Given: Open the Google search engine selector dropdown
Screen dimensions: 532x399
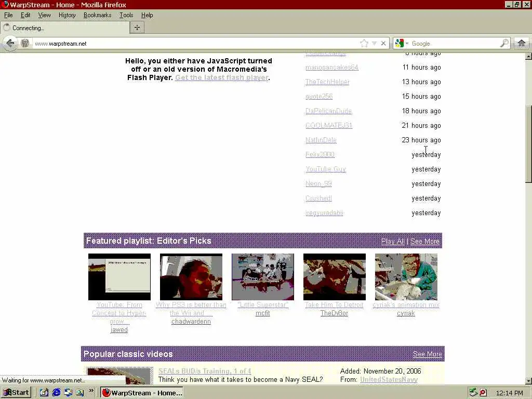Looking at the screenshot, I should (x=402, y=44).
